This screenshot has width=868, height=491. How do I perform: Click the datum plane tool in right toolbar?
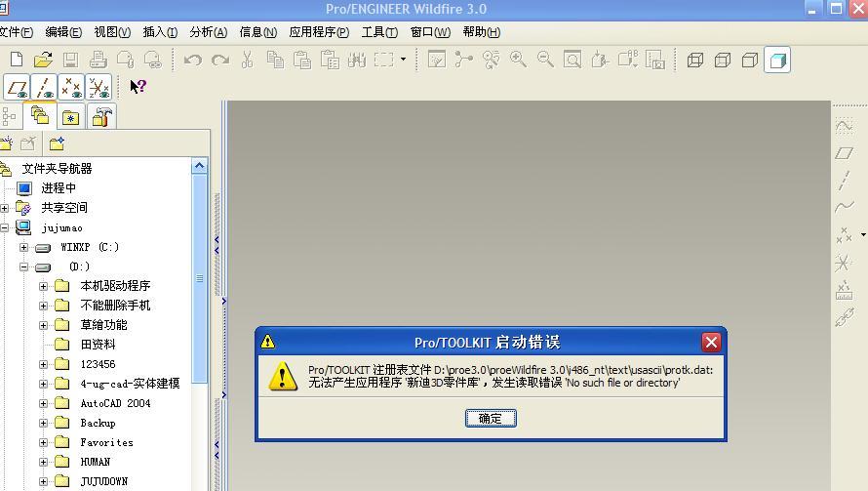click(844, 153)
